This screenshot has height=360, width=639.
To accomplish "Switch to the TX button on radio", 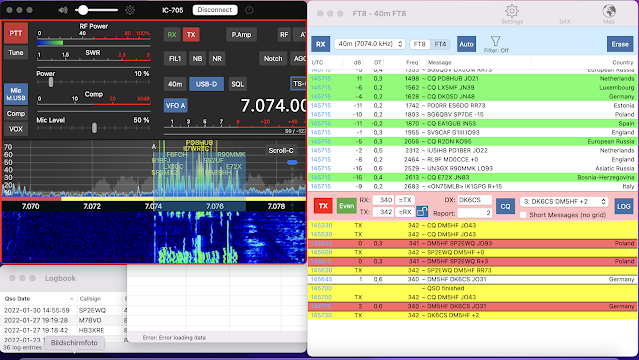I will coord(191,35).
